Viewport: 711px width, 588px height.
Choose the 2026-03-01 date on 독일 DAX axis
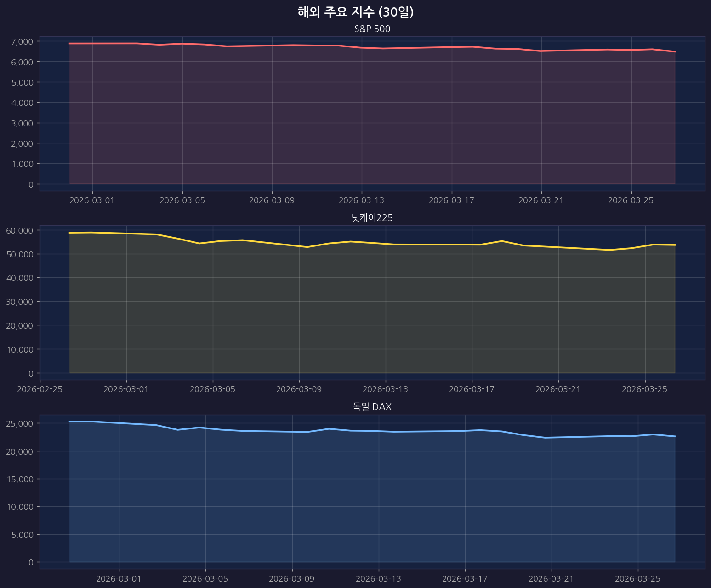click(119, 578)
